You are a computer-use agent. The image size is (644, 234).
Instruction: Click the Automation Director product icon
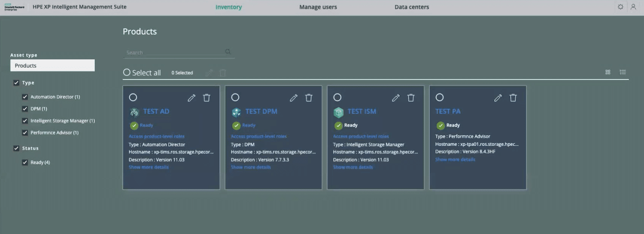coord(134,112)
